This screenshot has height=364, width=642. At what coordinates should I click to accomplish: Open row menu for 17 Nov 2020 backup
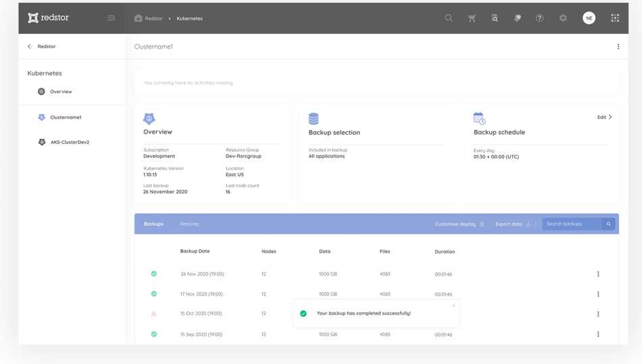(x=598, y=294)
